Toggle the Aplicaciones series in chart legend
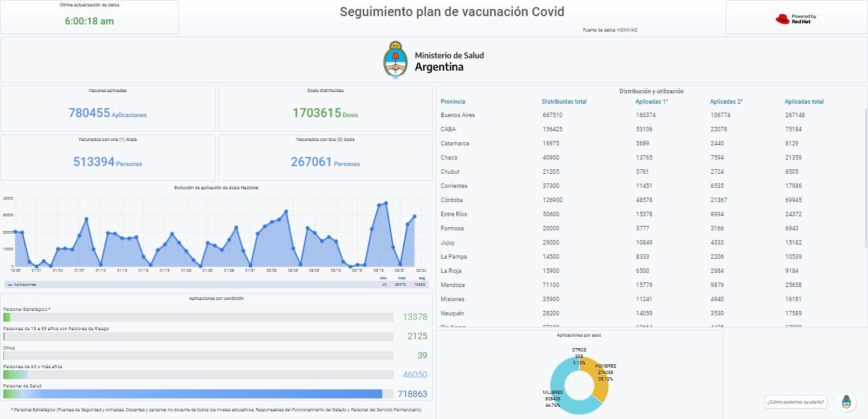The height and width of the screenshot is (419, 868). pos(23,284)
